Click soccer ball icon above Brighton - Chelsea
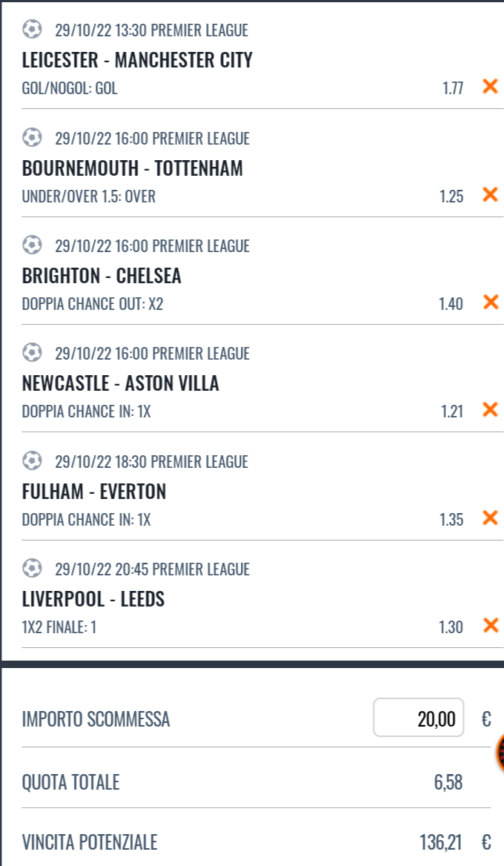 (32, 245)
